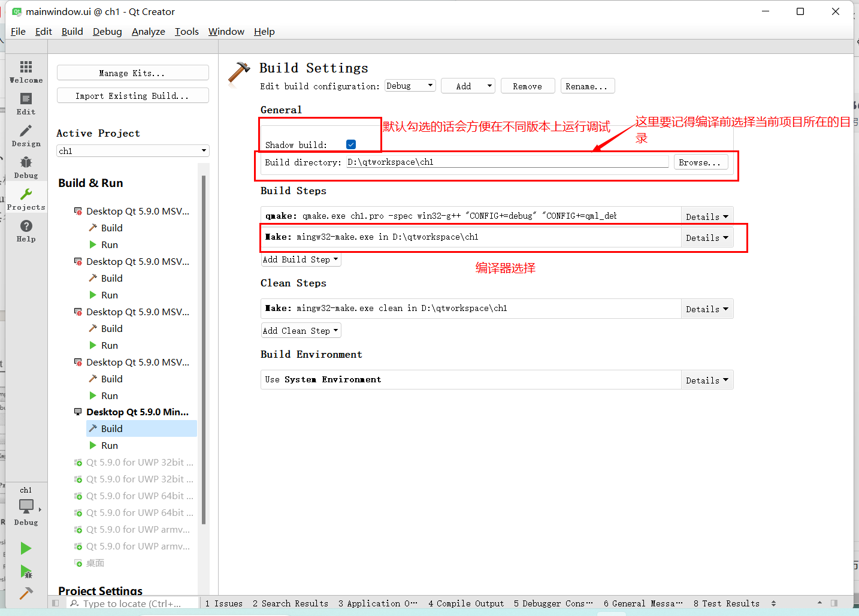
Task: Click Import Existing Build button
Action: [x=132, y=95]
